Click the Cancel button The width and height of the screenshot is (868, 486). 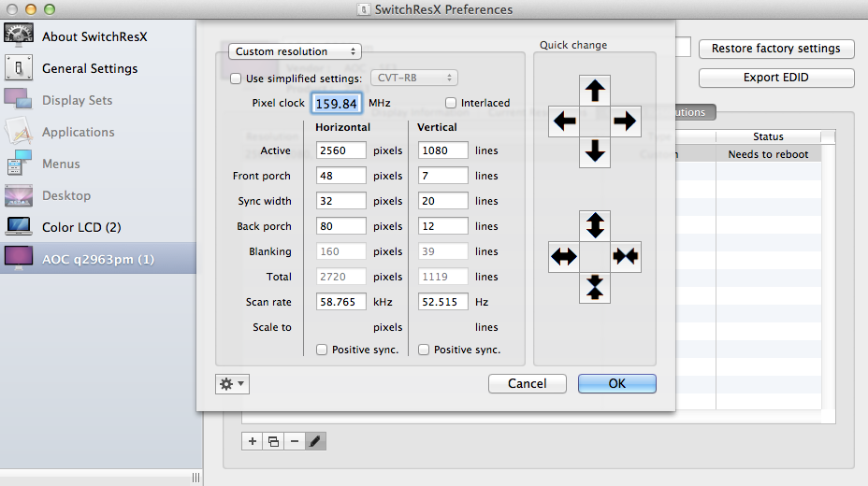(527, 384)
